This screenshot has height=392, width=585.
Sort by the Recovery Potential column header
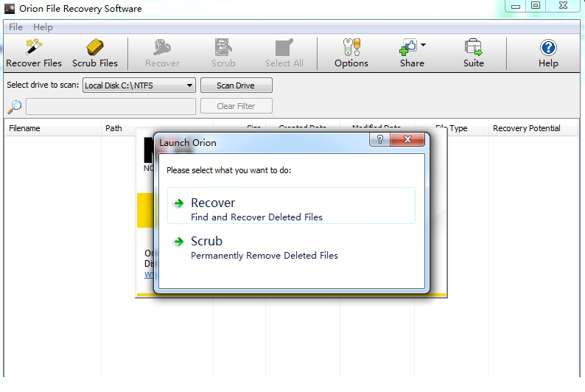pos(533,128)
